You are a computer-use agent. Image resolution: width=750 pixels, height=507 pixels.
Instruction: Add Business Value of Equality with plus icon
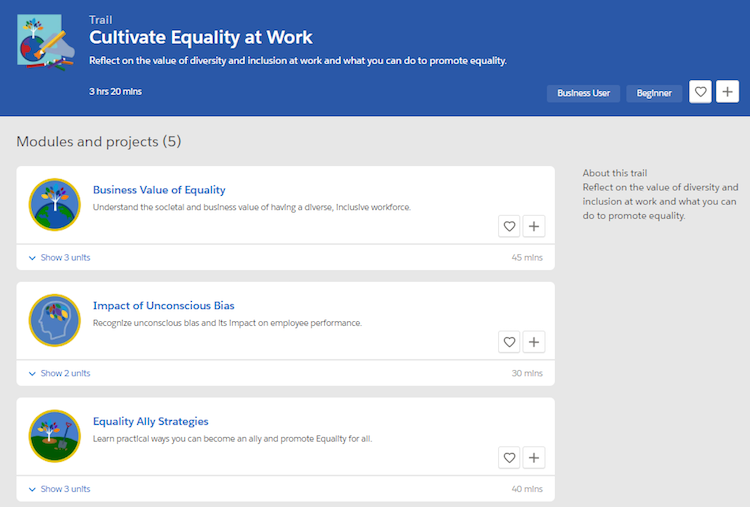pos(534,227)
